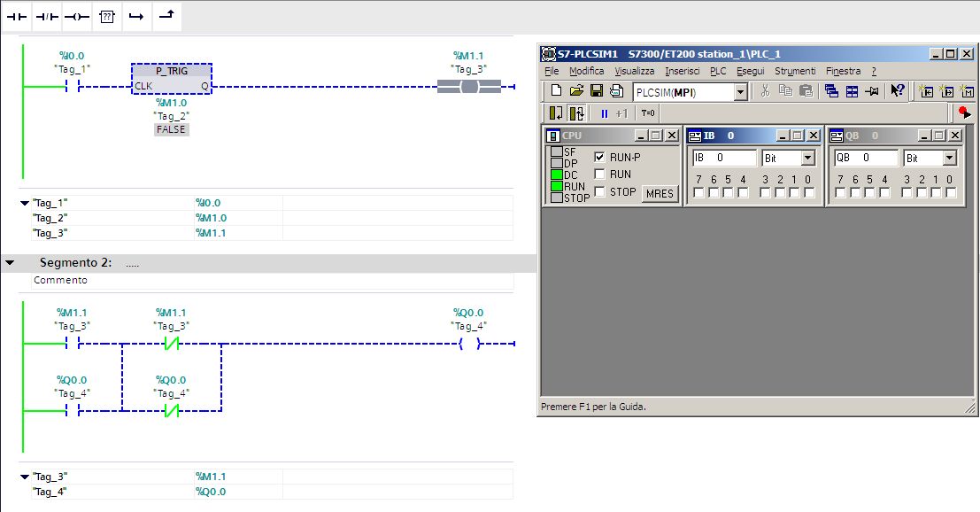
Task: Open the PLCSIM(MPI) connection dropdown
Action: [x=740, y=92]
